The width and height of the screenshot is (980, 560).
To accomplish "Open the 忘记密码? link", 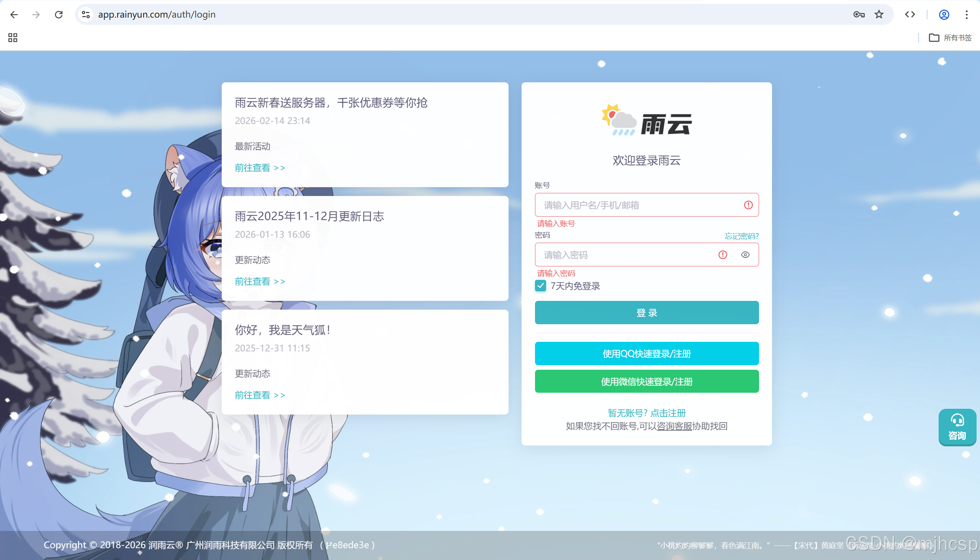I will (741, 236).
